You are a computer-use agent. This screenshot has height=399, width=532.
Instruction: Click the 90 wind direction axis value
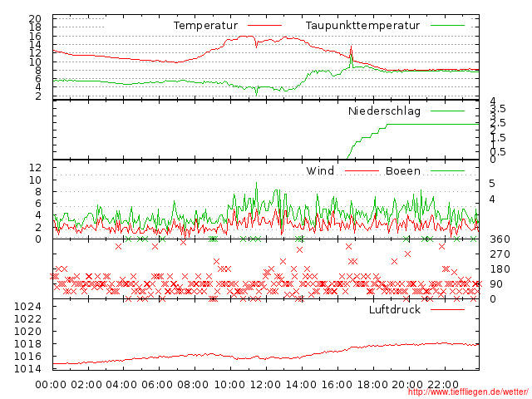496,284
